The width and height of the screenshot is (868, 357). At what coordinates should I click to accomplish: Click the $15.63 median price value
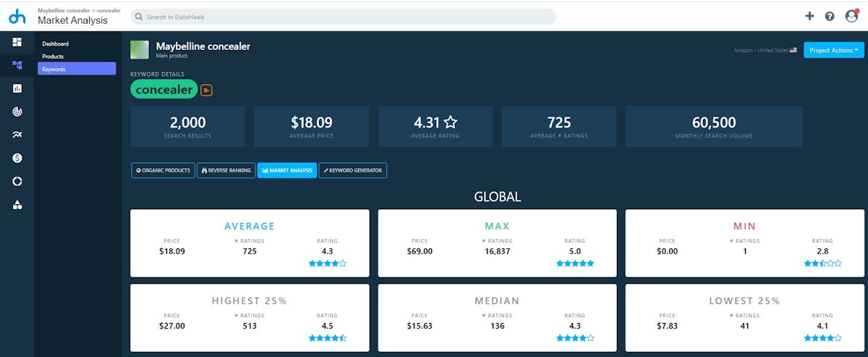click(x=420, y=326)
